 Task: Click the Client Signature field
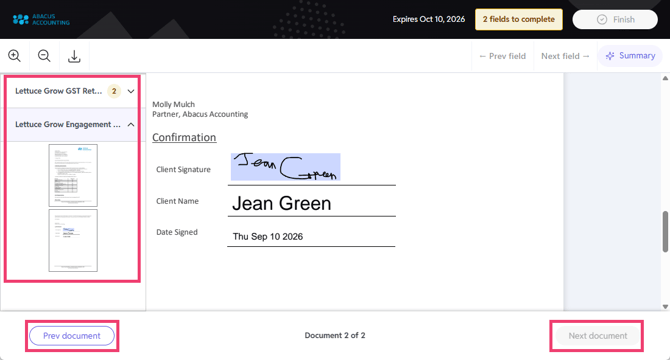[x=285, y=167]
